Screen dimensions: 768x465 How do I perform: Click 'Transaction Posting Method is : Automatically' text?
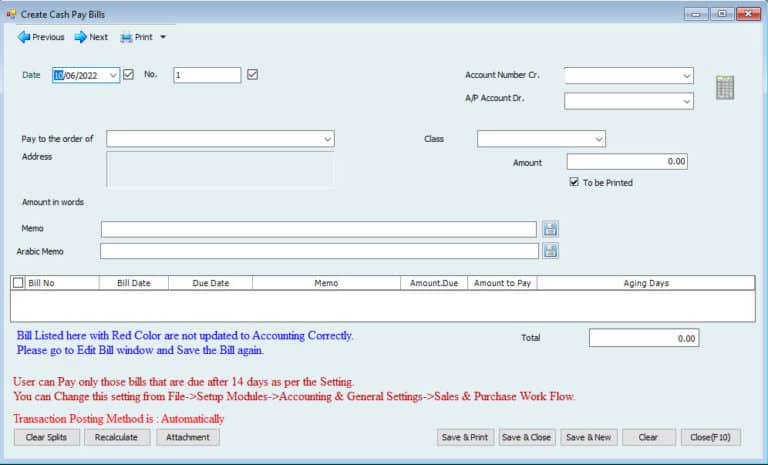pyautogui.click(x=119, y=419)
